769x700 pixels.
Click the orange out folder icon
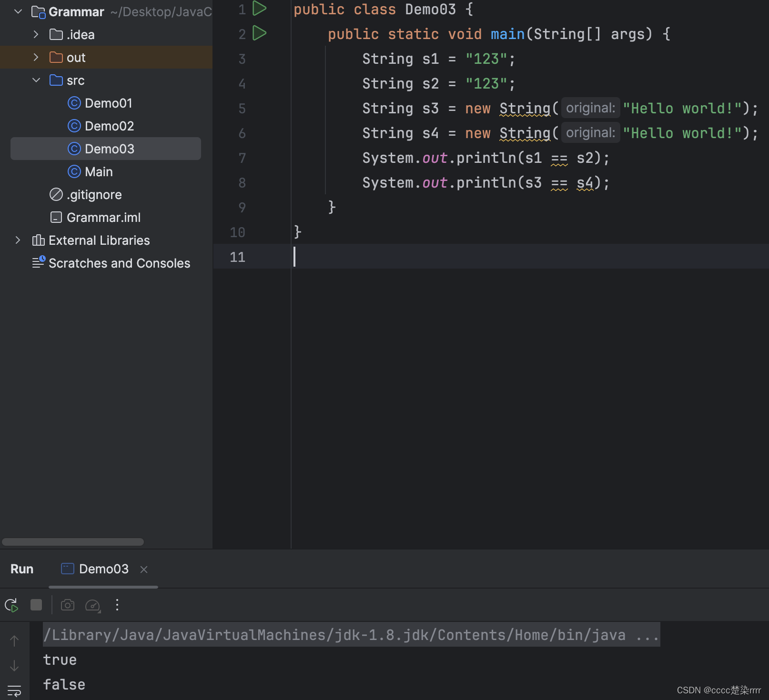click(56, 57)
